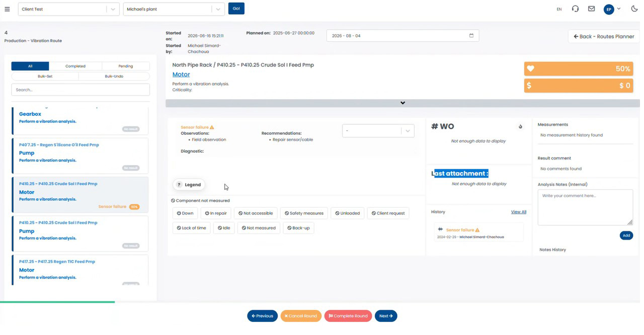Click the dollar cost icon
The width and height of the screenshot is (644, 335).
(x=529, y=86)
